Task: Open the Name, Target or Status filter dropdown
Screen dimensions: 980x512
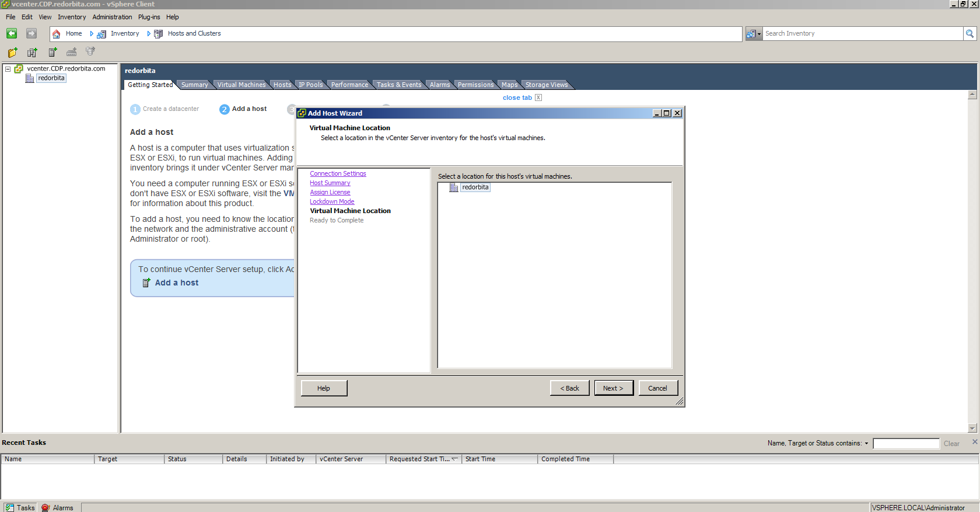Action: point(866,444)
